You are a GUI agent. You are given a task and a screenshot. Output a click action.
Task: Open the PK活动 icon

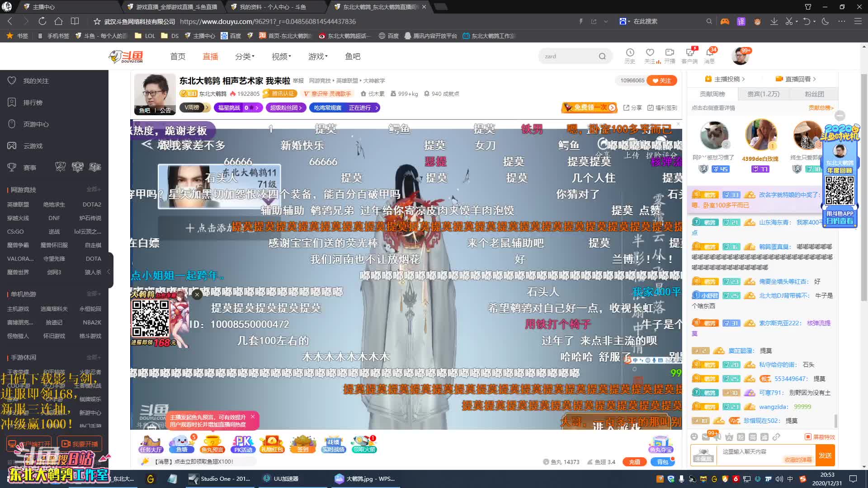click(243, 443)
